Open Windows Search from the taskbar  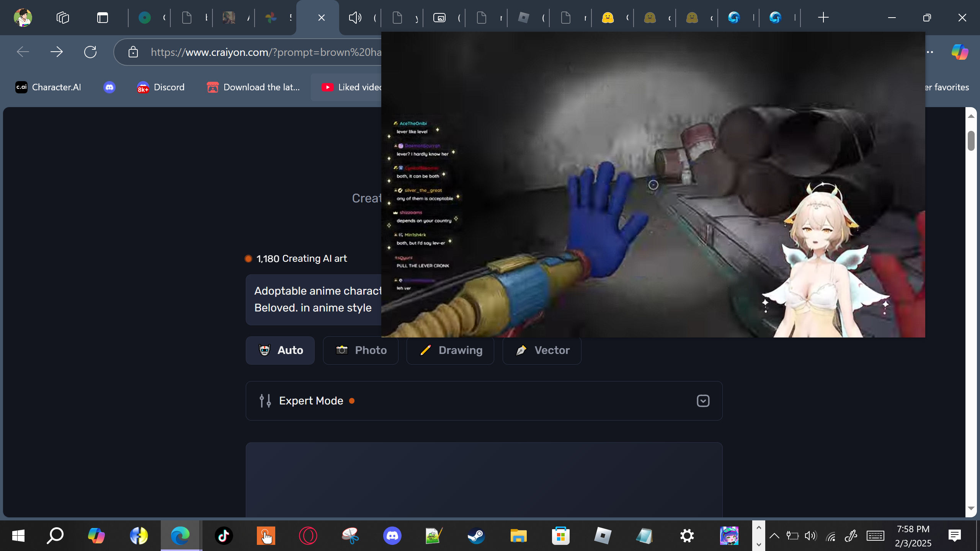55,535
